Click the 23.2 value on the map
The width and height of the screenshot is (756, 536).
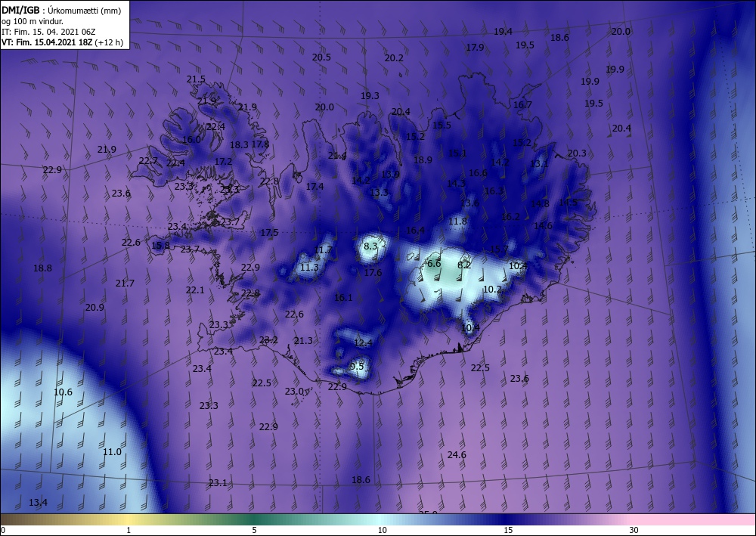coord(268,340)
